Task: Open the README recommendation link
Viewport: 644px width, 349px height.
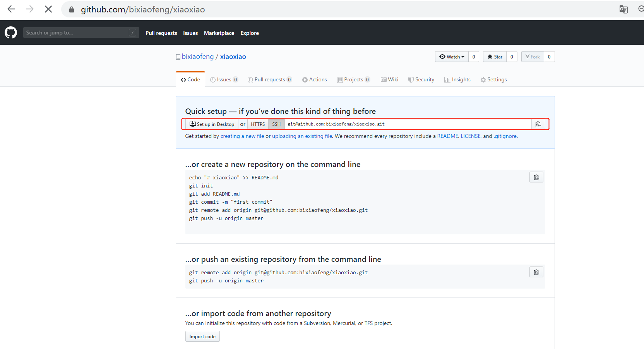Action: (448, 136)
